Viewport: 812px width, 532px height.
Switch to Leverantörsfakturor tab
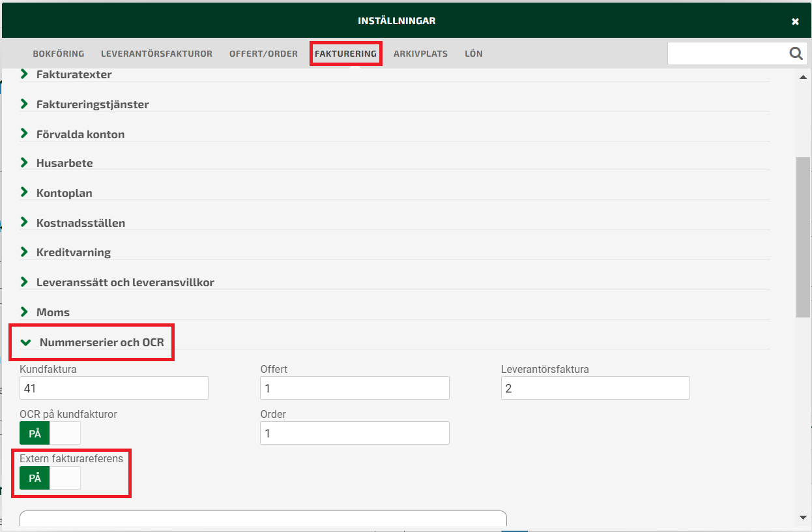156,53
